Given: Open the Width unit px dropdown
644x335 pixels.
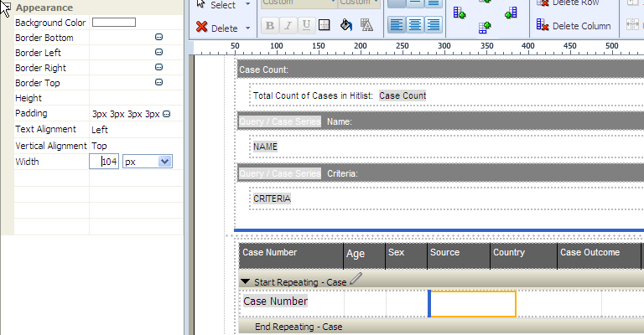Looking at the screenshot, I should click(x=164, y=162).
